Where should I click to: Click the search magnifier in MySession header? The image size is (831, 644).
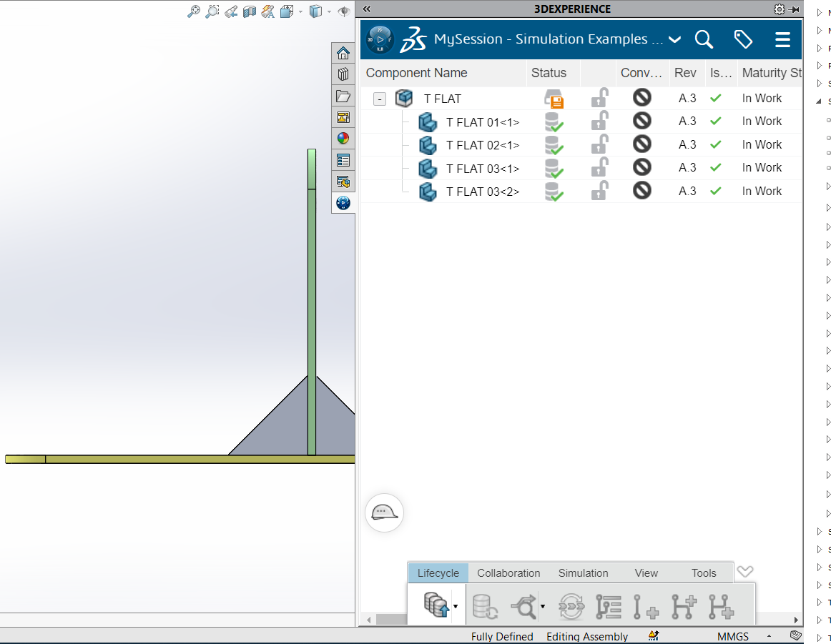coord(704,39)
